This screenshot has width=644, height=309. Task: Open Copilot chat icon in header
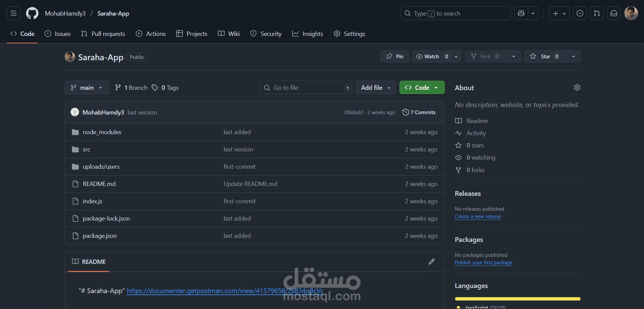(x=521, y=14)
